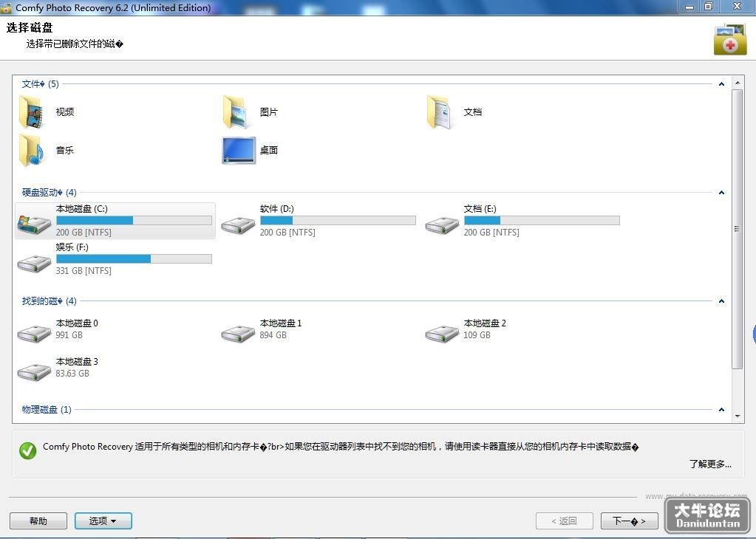The image size is (756, 539).
Task: Select the 本地磁盘 3 label text
Action: coord(77,361)
